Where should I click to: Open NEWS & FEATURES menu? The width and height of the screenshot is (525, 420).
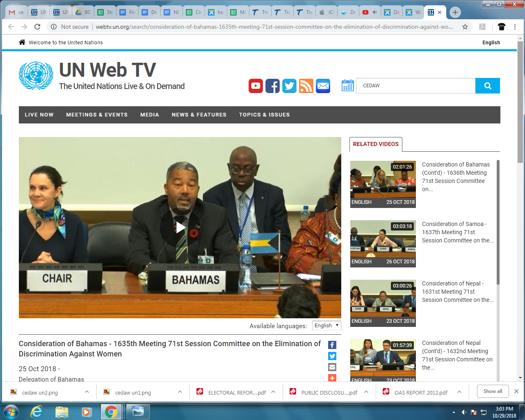click(199, 115)
